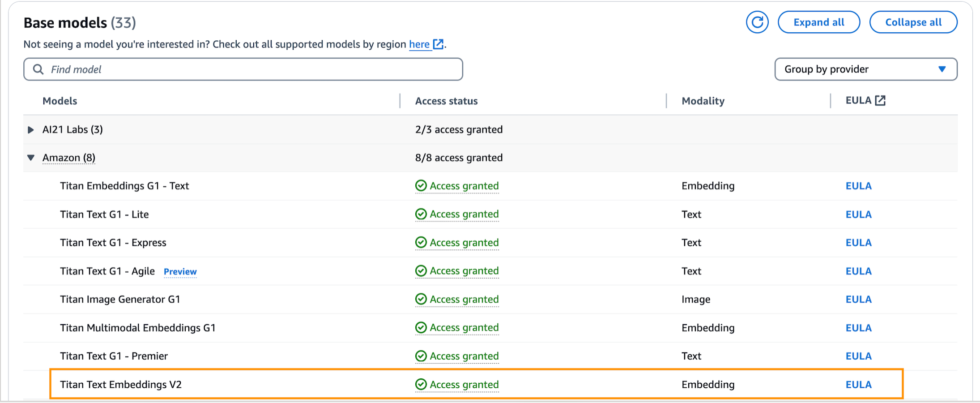Collapse the Amazon provider group

coord(31,158)
